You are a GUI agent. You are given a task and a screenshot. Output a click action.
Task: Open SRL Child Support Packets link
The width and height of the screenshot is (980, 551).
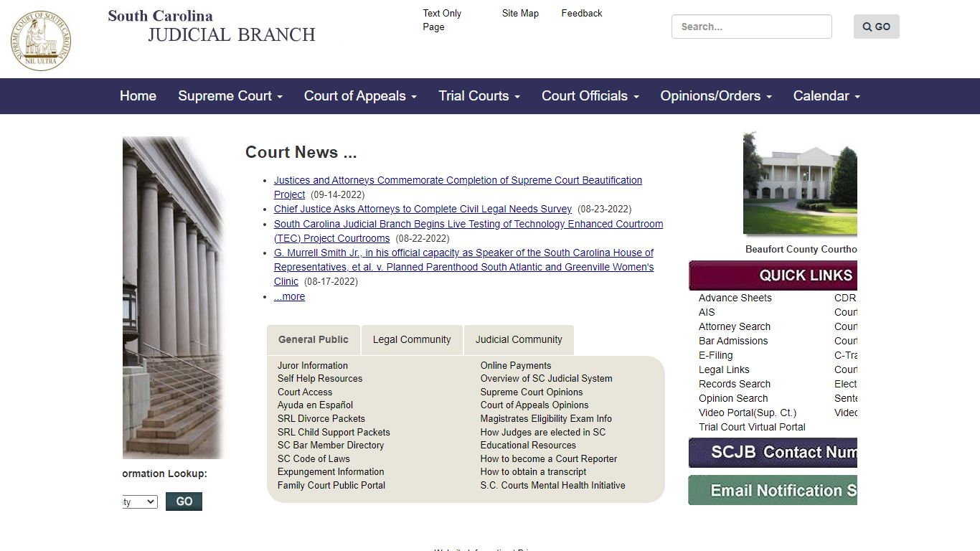point(334,432)
